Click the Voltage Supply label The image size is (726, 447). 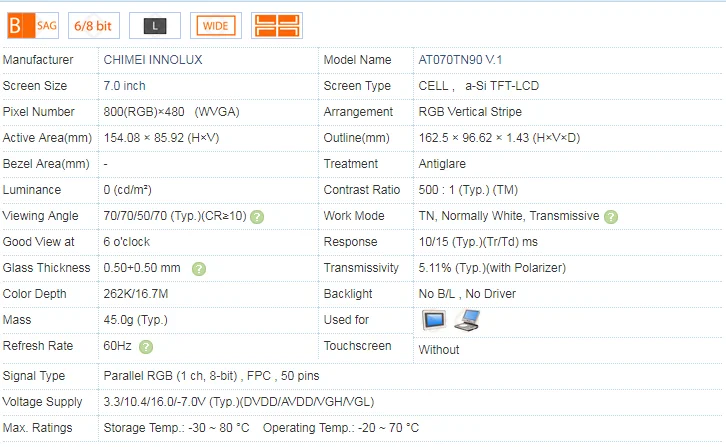coord(43,402)
